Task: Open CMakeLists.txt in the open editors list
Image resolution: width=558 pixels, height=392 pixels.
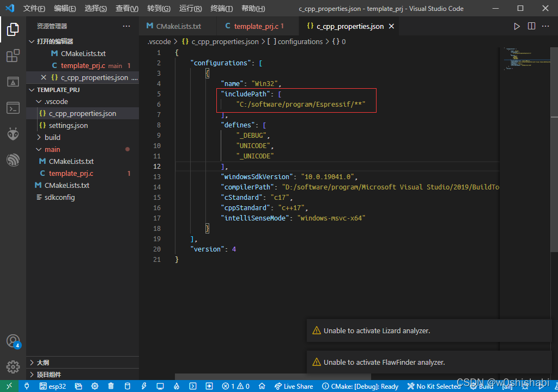Action: 83,53
